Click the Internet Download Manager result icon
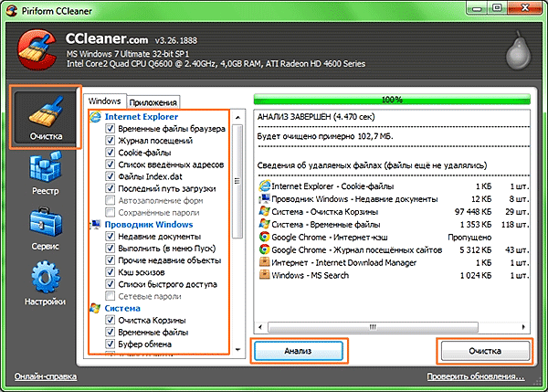The width and height of the screenshot is (548, 392). [x=264, y=262]
